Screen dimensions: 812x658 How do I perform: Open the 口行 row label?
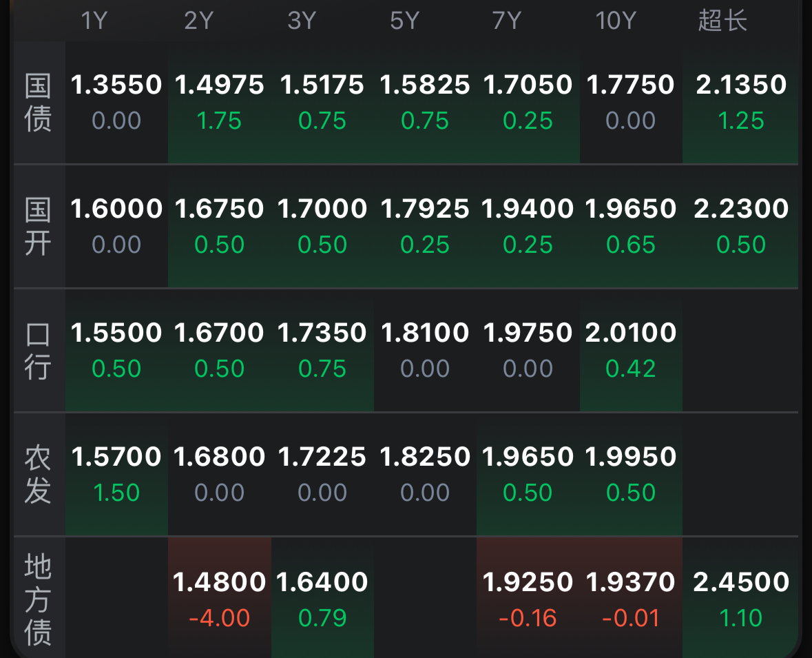tap(38, 351)
